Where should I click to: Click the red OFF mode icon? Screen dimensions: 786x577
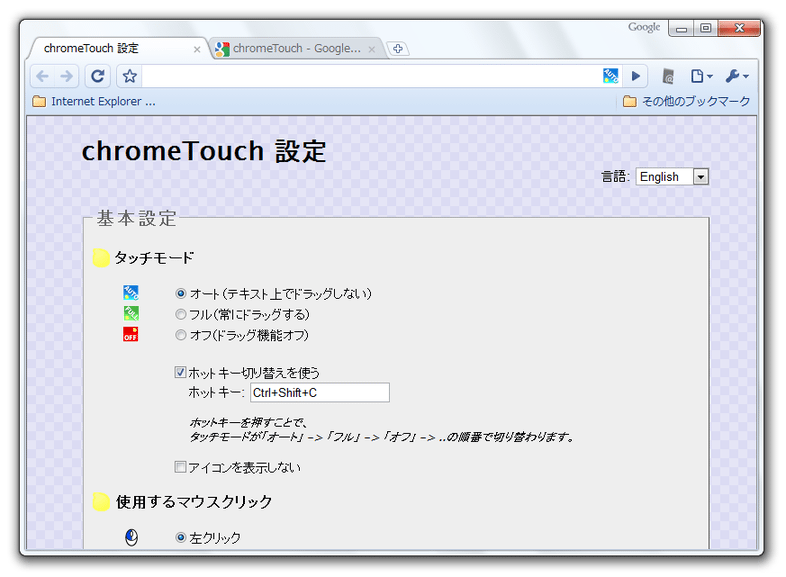point(131,334)
